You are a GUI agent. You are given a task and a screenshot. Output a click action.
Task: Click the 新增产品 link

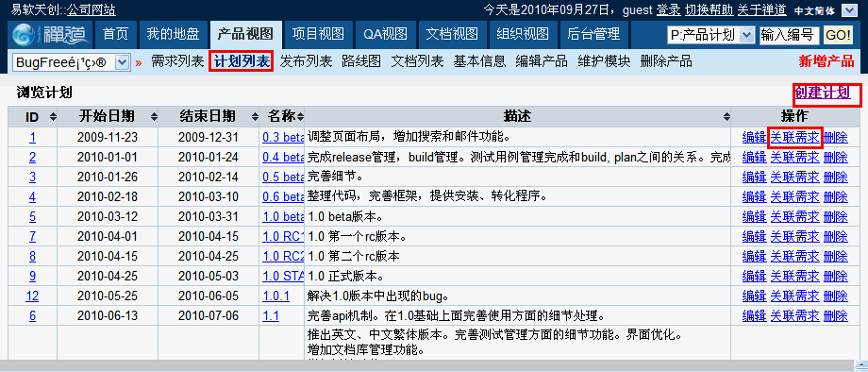pos(826,61)
